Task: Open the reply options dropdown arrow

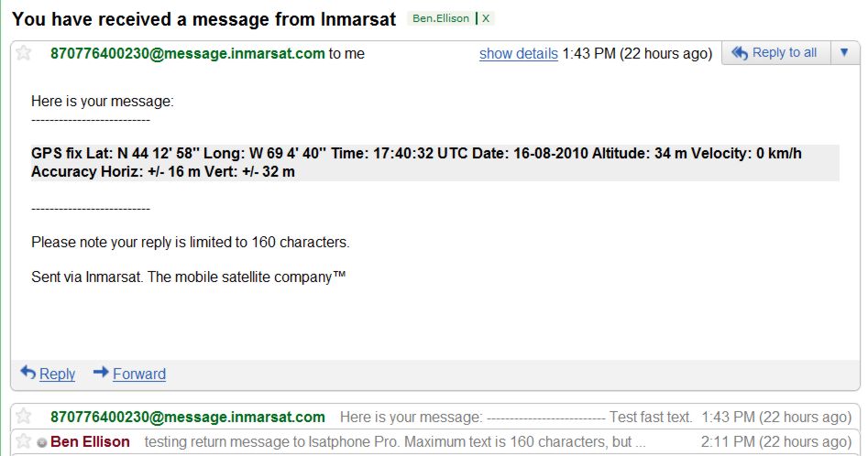Action: pyautogui.click(x=844, y=52)
